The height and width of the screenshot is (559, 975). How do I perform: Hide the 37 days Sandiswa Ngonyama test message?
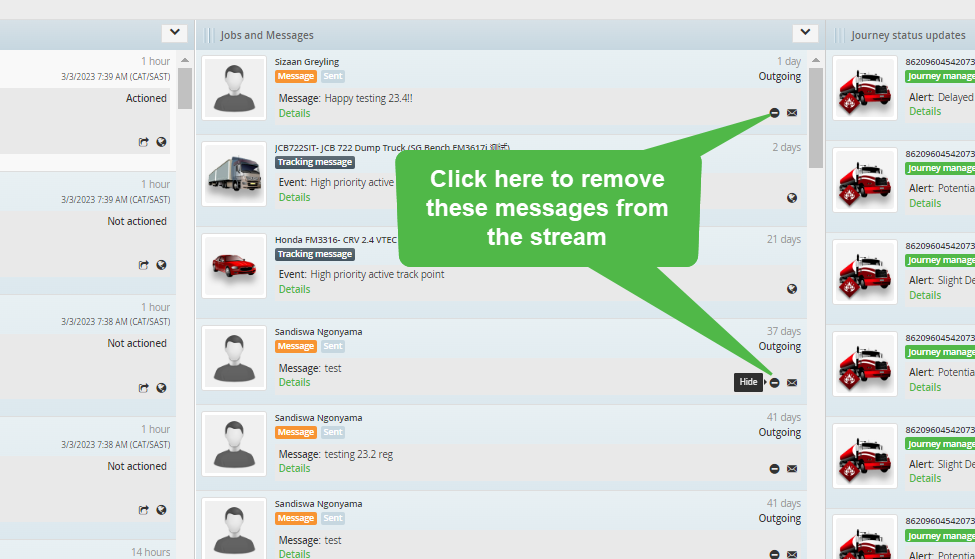click(x=774, y=382)
